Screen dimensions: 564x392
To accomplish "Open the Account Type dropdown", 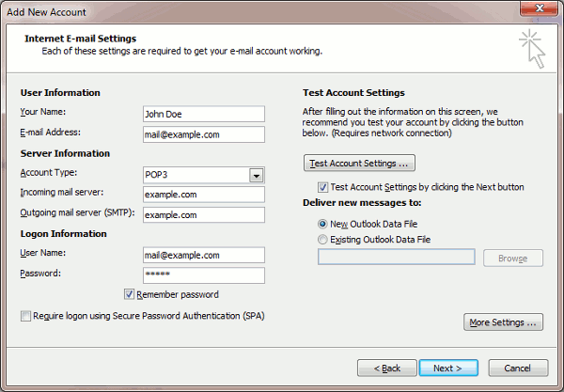I will coord(255,175).
